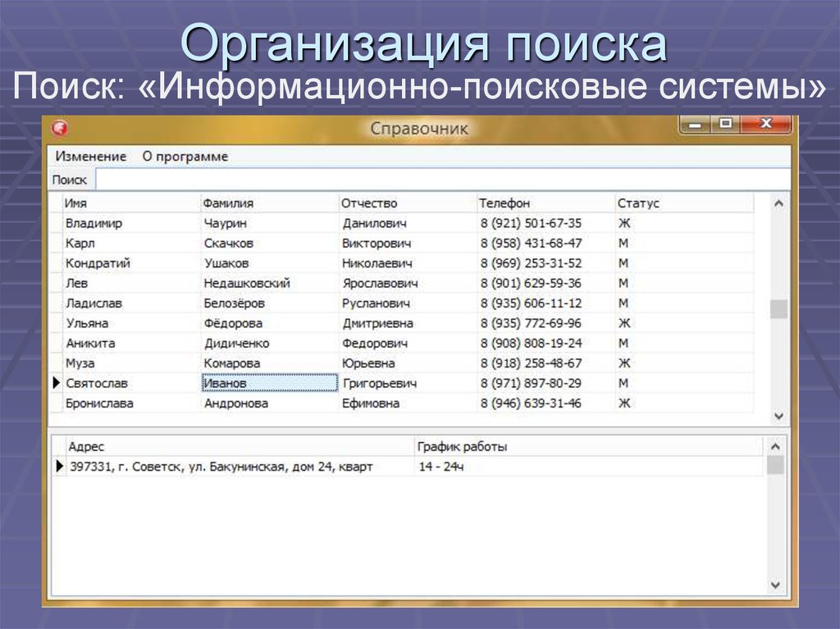Select the cell Карл
The height and width of the screenshot is (629, 840).
point(131,244)
